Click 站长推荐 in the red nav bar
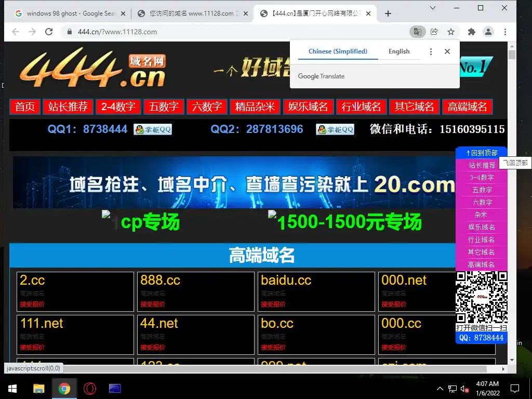The width and height of the screenshot is (532, 399). (x=68, y=107)
